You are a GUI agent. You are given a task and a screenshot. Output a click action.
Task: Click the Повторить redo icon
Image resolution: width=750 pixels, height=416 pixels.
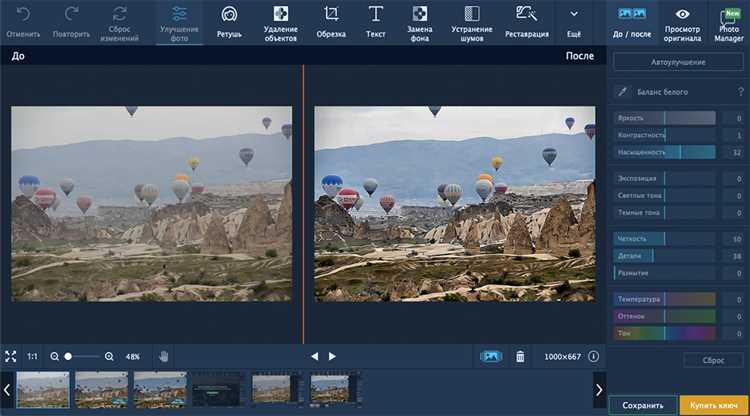[x=71, y=14]
